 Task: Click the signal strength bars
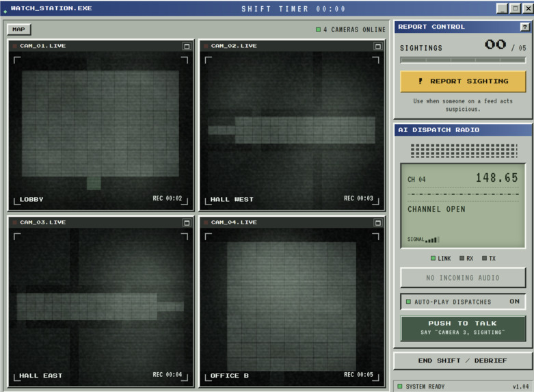tap(432, 239)
